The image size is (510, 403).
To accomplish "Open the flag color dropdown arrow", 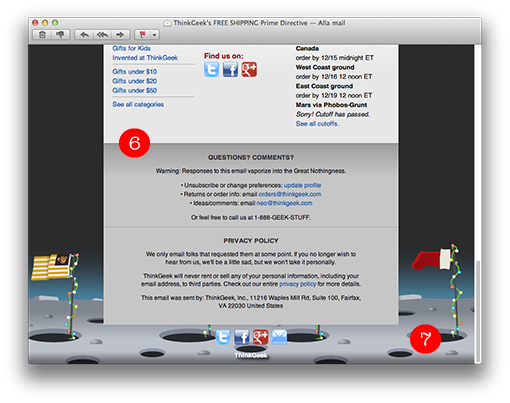I will coord(155,35).
